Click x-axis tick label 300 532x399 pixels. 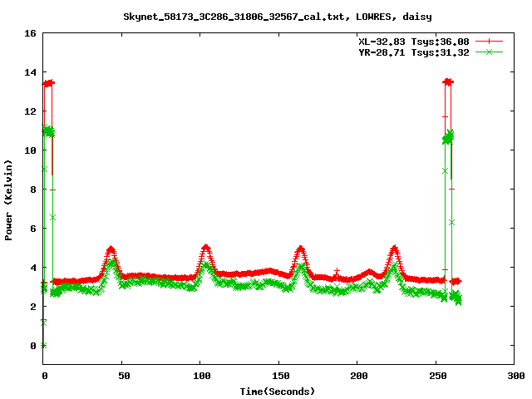click(516, 376)
